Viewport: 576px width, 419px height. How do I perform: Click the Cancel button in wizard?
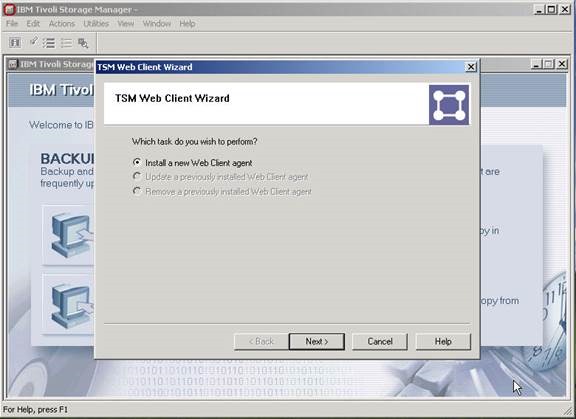pos(380,342)
